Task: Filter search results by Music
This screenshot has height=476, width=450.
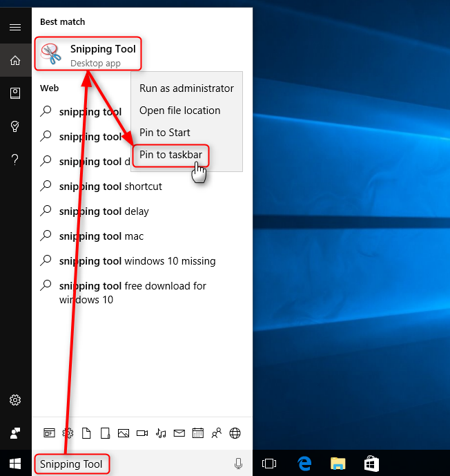Action: tap(161, 433)
